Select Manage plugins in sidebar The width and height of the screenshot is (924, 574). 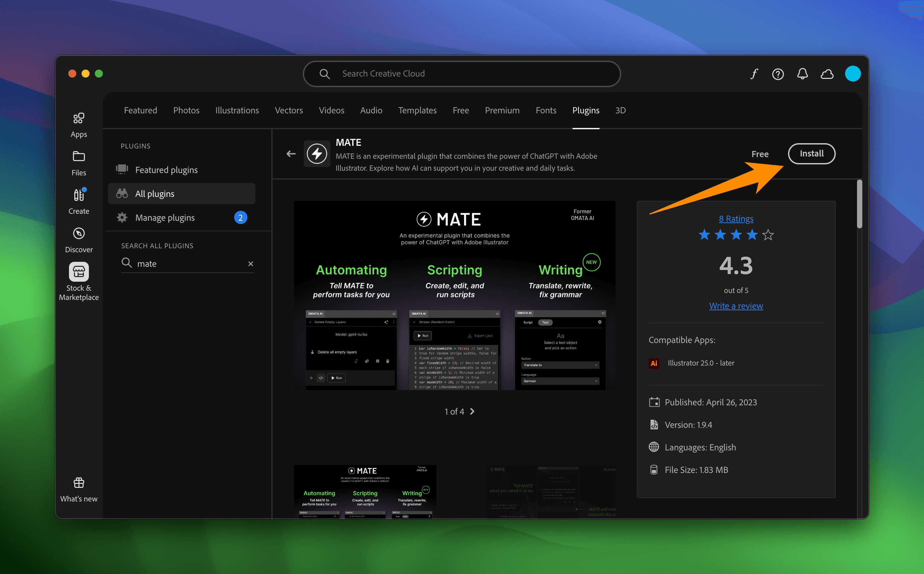165,217
